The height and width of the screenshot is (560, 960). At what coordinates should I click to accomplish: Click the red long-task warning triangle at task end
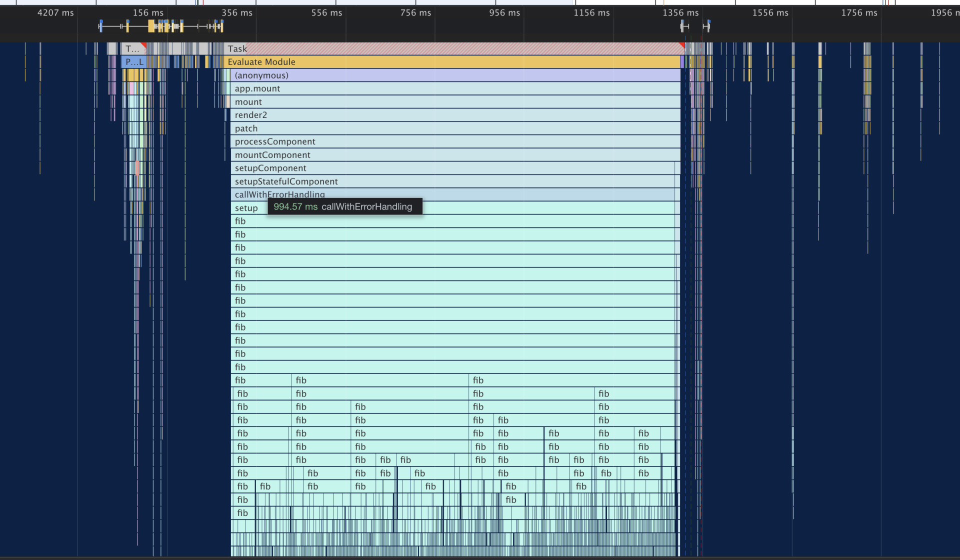point(682,45)
